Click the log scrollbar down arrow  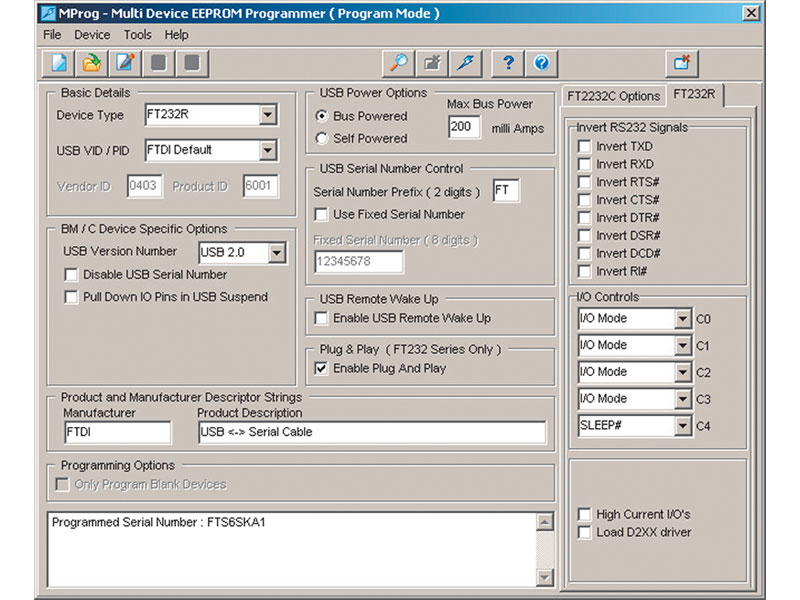pos(545,578)
